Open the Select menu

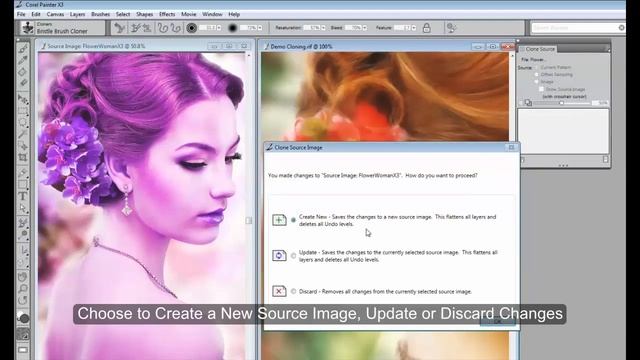(x=123, y=14)
